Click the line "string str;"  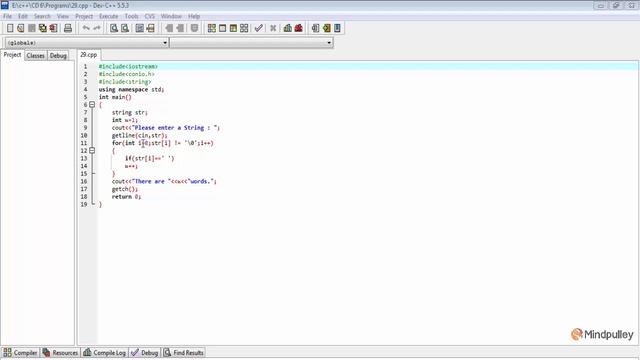tap(130, 112)
